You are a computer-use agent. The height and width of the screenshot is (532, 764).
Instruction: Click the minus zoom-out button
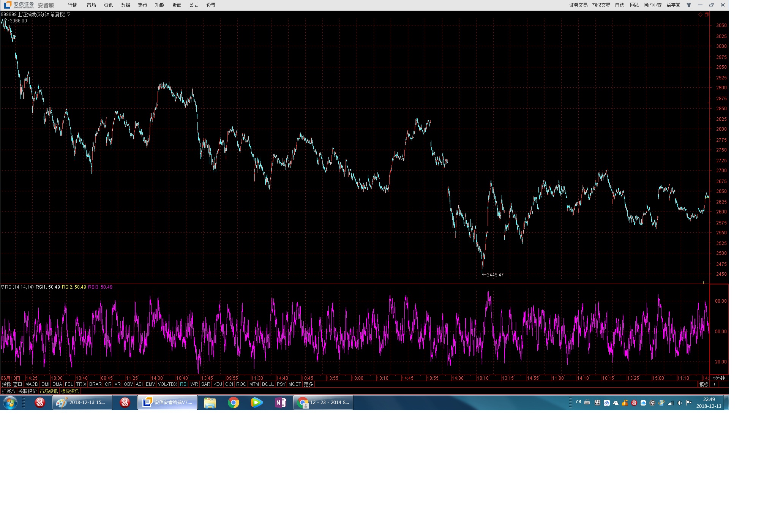(723, 384)
